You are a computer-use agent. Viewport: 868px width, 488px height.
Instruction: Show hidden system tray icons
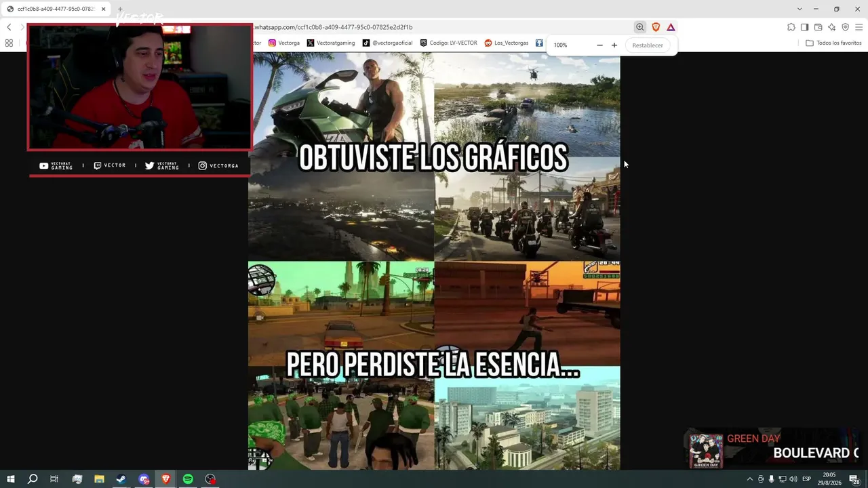point(749,479)
